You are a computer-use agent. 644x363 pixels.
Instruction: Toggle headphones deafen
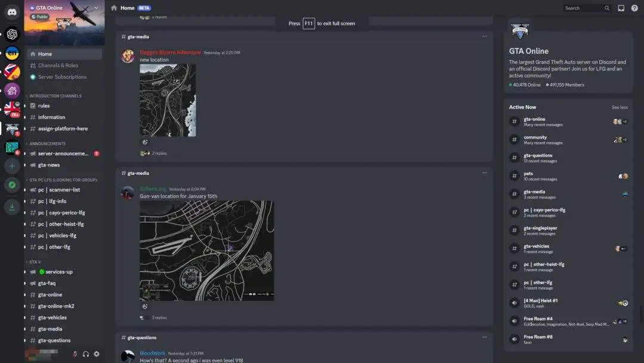86,354
